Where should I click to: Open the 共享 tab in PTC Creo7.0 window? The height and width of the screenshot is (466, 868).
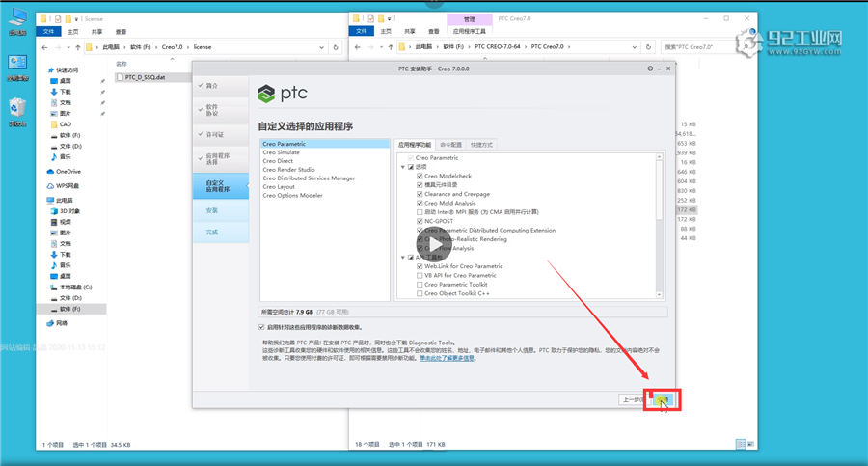[x=410, y=31]
